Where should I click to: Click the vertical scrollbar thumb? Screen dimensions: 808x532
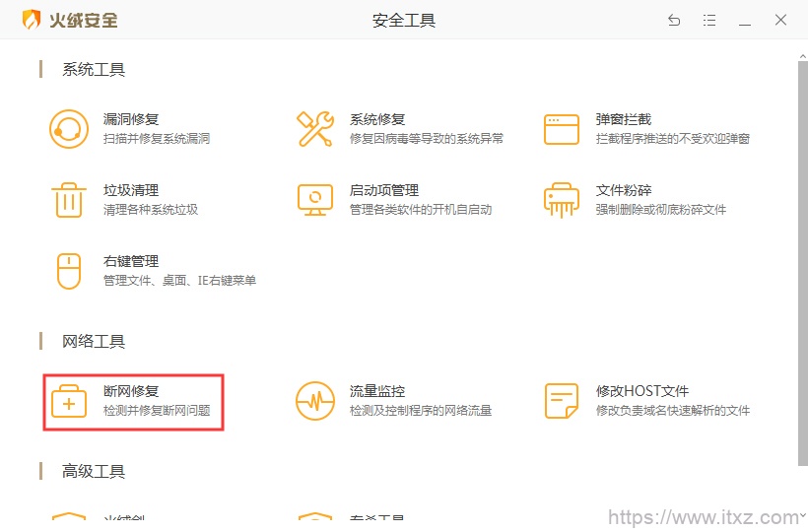[x=803, y=263]
